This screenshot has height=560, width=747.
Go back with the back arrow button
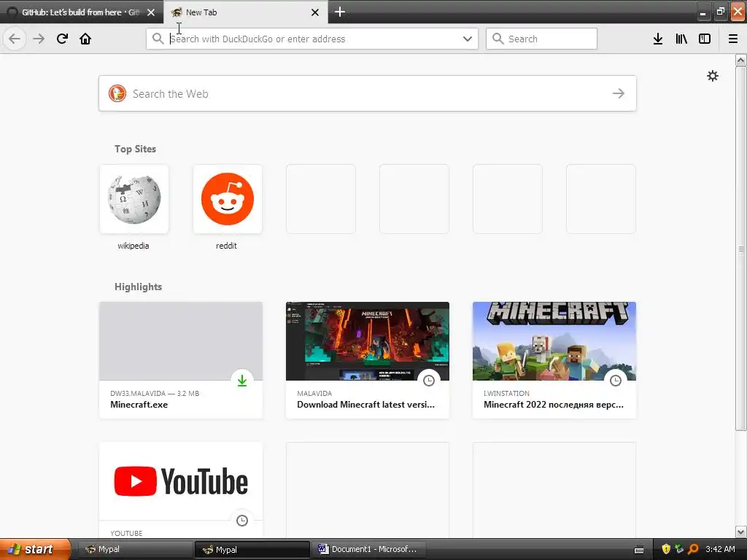15,39
